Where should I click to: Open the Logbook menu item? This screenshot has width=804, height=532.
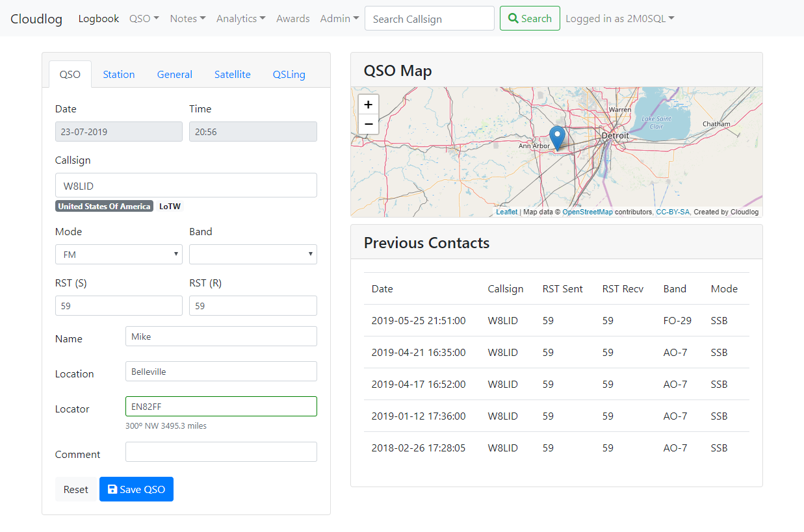[x=99, y=19]
